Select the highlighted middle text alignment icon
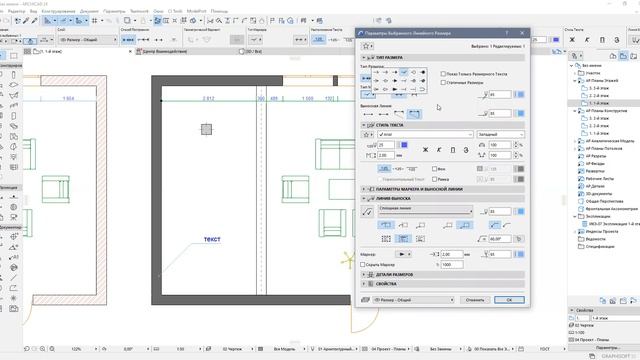Image resolution: width=640 pixels, height=360 pixels. point(403,239)
